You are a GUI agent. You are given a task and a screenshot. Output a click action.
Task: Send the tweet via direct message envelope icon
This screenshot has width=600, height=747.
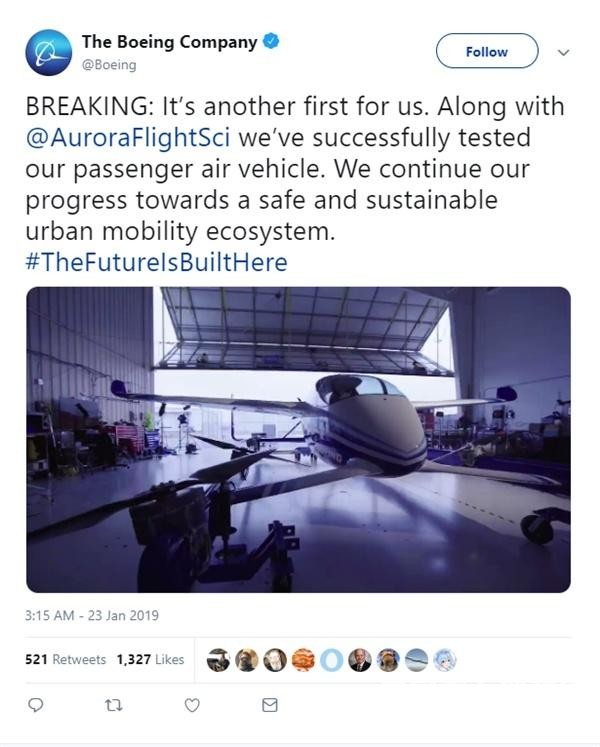(269, 705)
